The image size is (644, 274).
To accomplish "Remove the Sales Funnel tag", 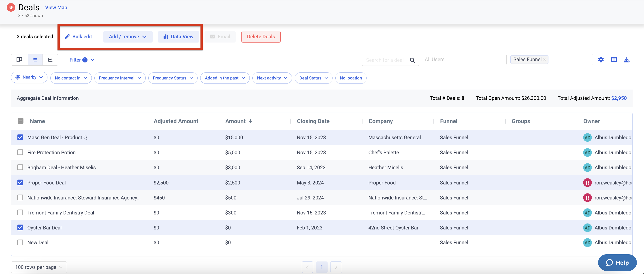I will click(x=545, y=60).
